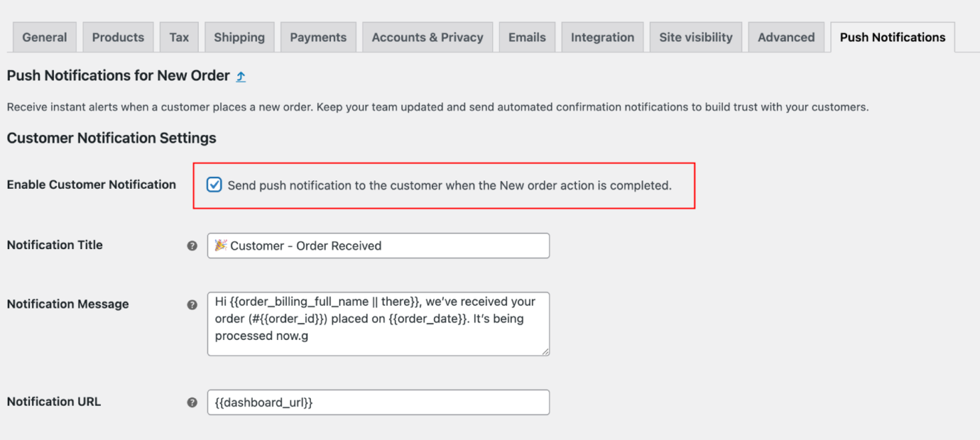Select the Push Notifications tab
Screen dimensions: 980x440
click(892, 38)
